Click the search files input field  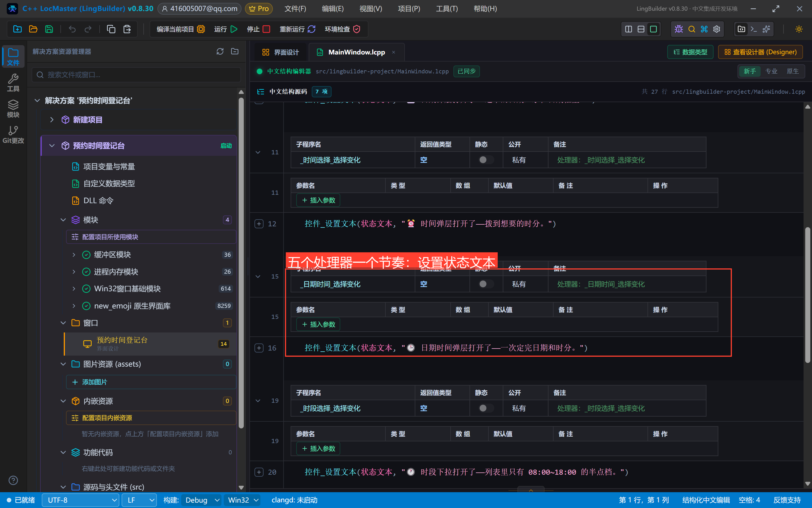136,75
